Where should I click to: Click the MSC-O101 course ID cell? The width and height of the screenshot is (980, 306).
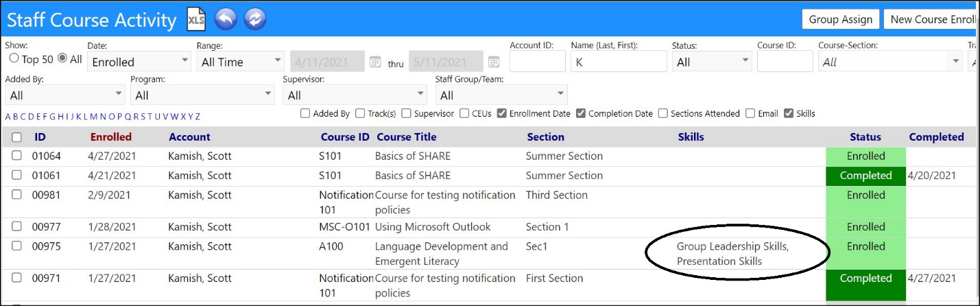click(x=346, y=226)
